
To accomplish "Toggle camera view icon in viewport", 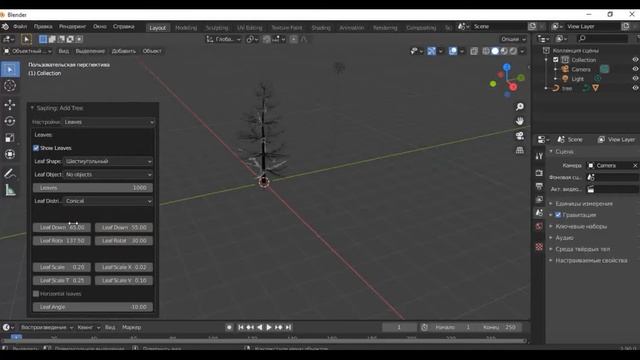I will coord(520,136).
